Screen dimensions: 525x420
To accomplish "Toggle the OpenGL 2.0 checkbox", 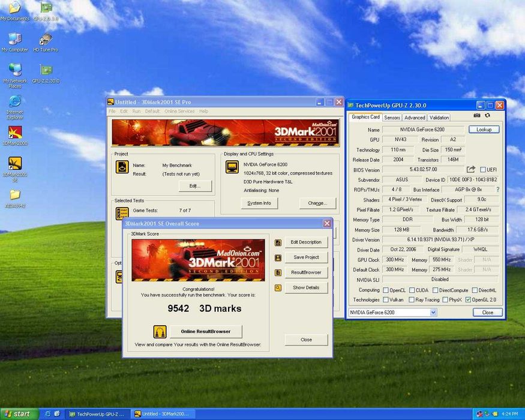I will (468, 300).
